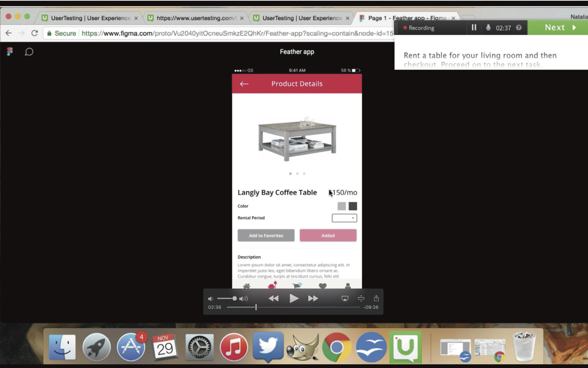The image size is (588, 368).
Task: Close the first UserTesting tab
Action: pyautogui.click(x=136, y=18)
